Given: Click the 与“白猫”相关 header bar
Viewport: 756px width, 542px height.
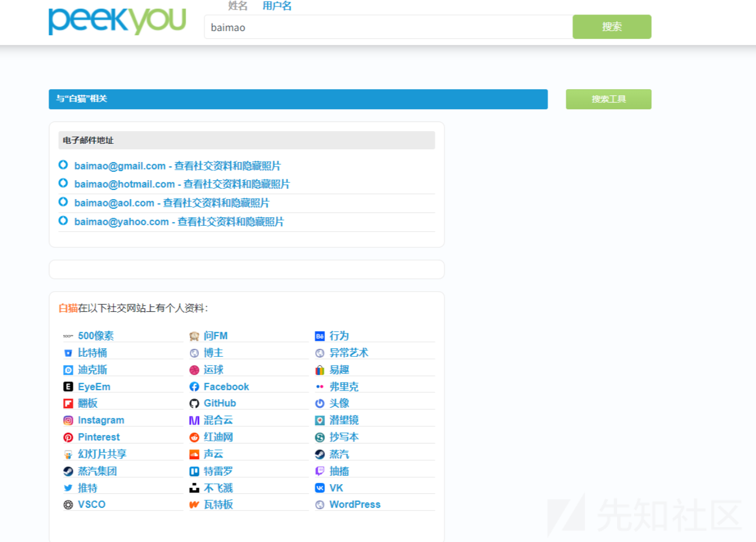Looking at the screenshot, I should [x=298, y=99].
